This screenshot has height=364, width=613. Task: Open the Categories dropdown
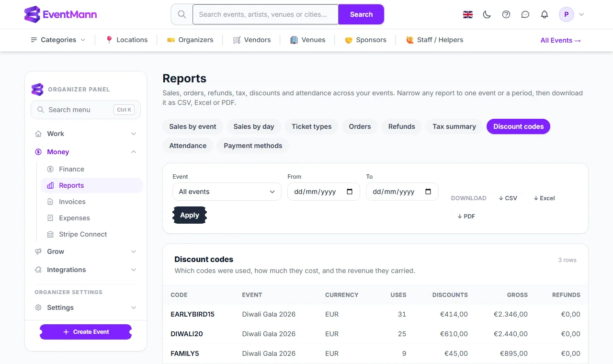pos(58,40)
